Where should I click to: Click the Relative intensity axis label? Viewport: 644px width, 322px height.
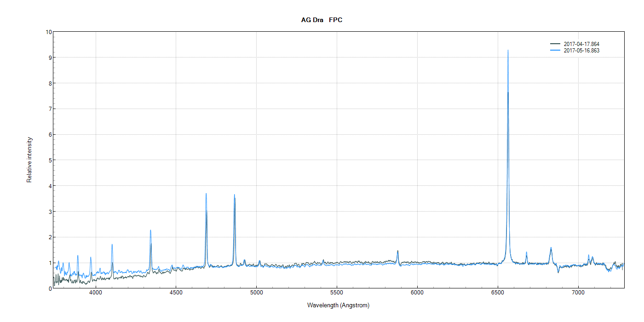coord(29,160)
